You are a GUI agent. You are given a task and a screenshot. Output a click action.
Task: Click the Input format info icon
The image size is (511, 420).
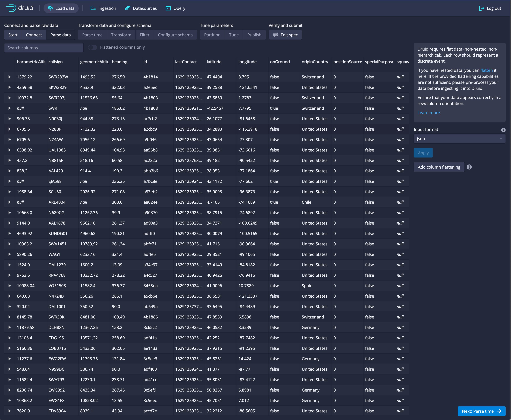coord(503,130)
